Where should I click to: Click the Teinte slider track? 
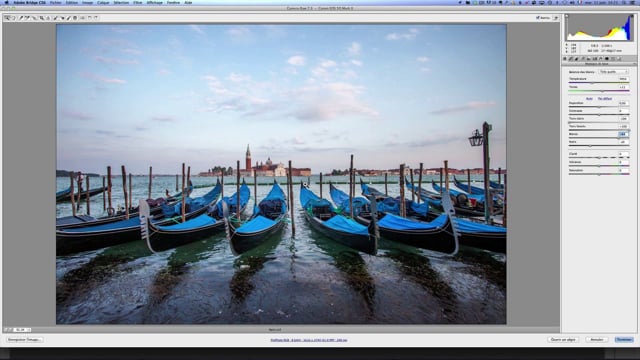click(x=599, y=91)
